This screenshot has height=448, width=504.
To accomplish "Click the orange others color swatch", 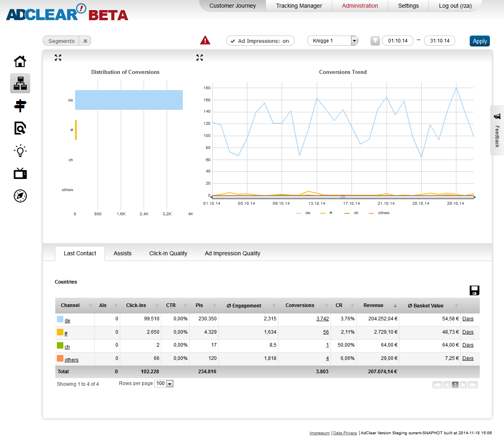I will coord(60,358).
